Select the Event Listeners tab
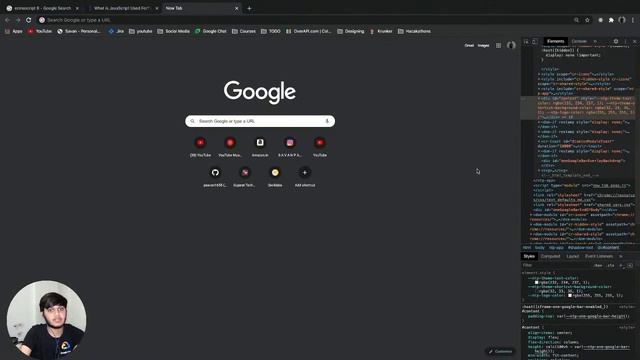The width and height of the screenshot is (640, 360). pyautogui.click(x=599, y=256)
